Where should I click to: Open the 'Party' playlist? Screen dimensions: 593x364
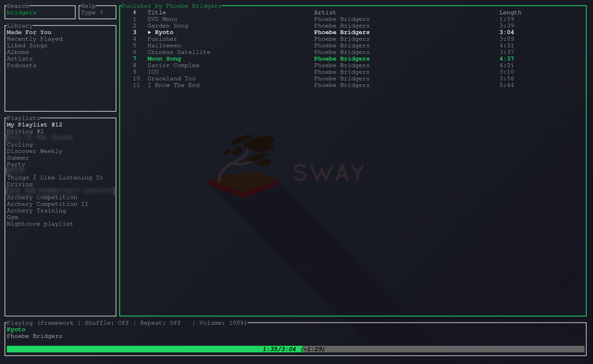coord(16,164)
